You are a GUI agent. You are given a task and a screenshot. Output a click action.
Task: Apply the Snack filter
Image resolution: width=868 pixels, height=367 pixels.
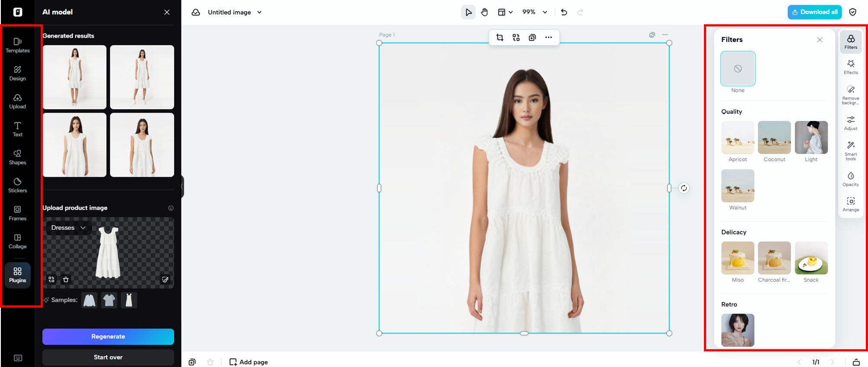811,258
